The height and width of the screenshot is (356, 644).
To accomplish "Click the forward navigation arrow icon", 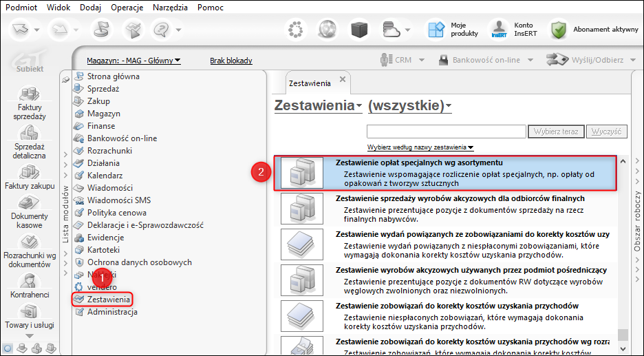I will pos(60,29).
